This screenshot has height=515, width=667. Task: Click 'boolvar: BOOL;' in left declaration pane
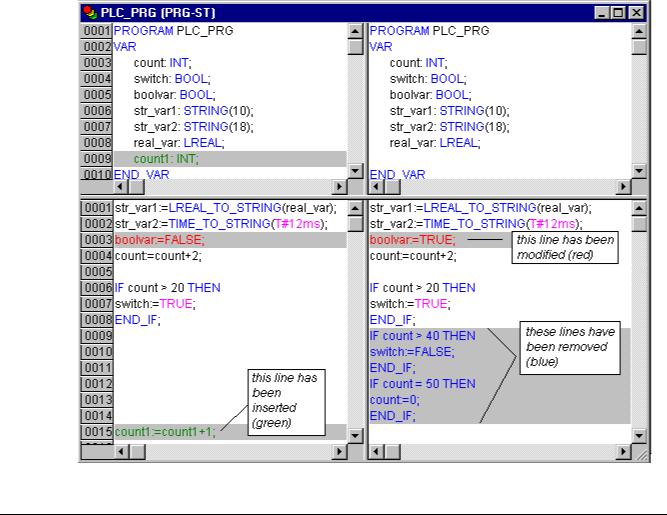point(174,95)
